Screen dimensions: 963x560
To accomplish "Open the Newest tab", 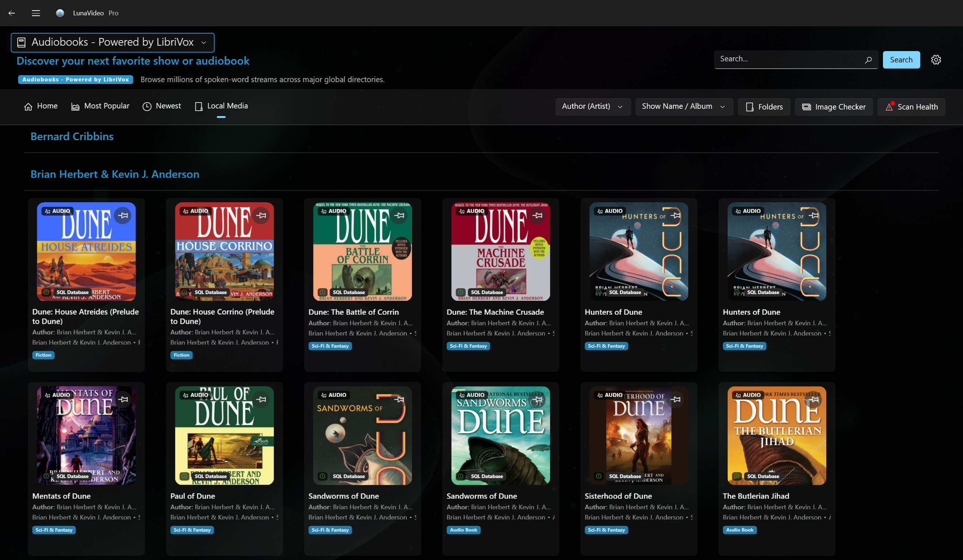I will point(161,106).
